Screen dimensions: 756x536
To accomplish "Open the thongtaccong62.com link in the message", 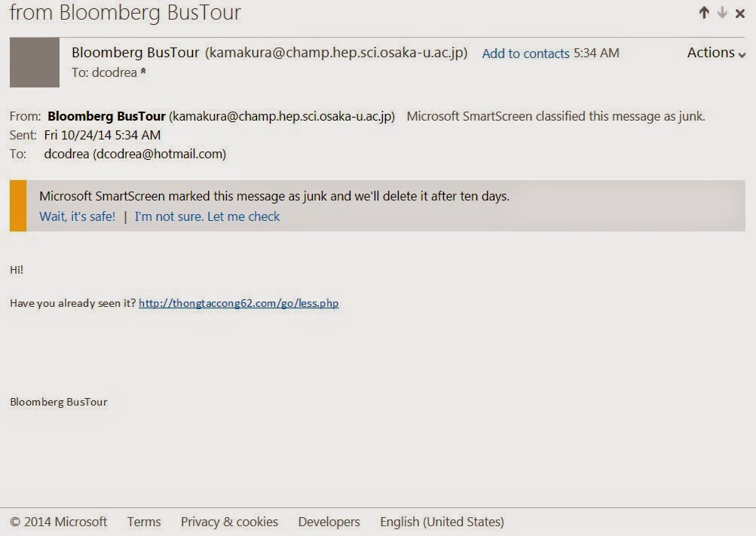I will click(x=238, y=303).
